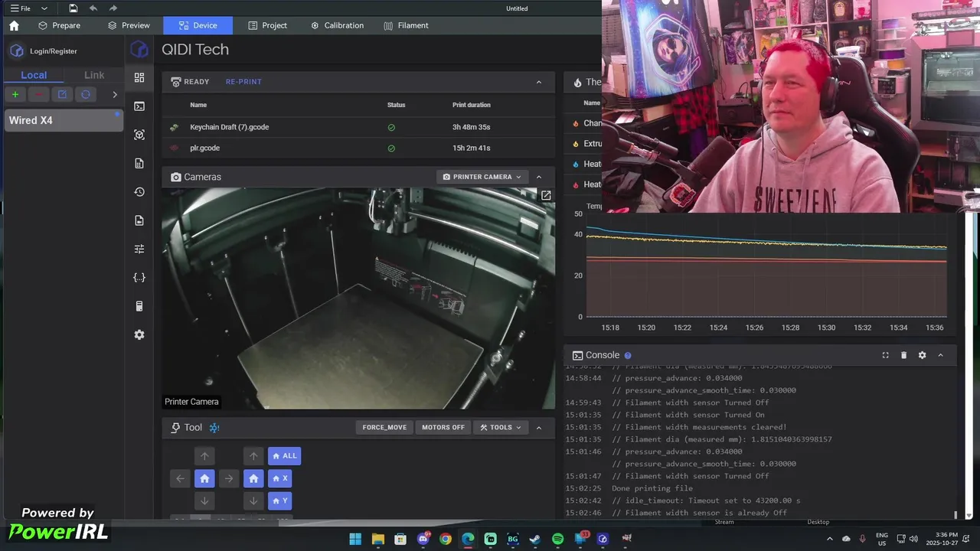This screenshot has width=980, height=551.
Task: Click the edit printer pencil icon
Action: coord(62,94)
